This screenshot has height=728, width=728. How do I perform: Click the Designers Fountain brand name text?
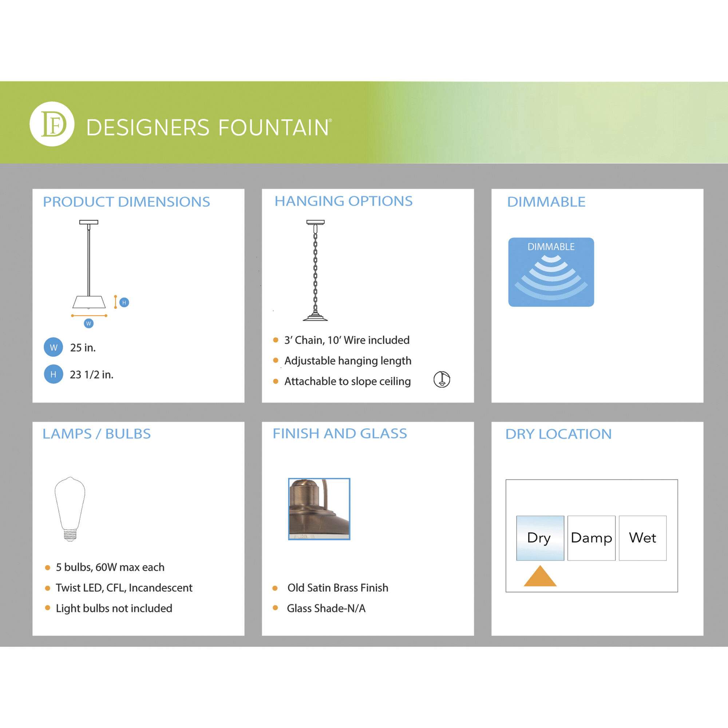tap(208, 127)
